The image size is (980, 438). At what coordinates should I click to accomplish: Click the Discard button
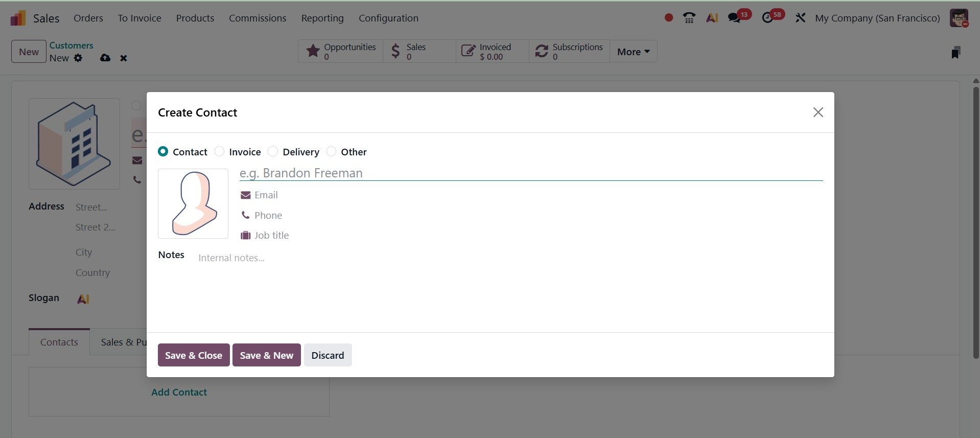coord(328,355)
